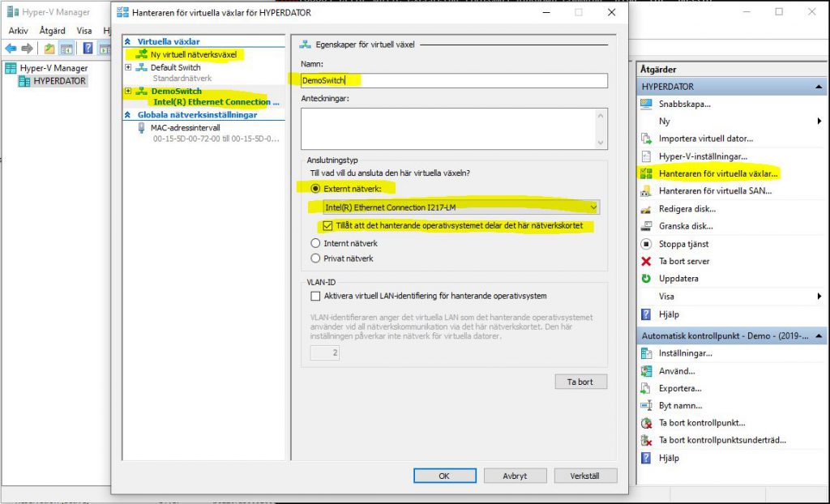Open Arkiv menu in Hyper-V Manager

click(x=19, y=31)
